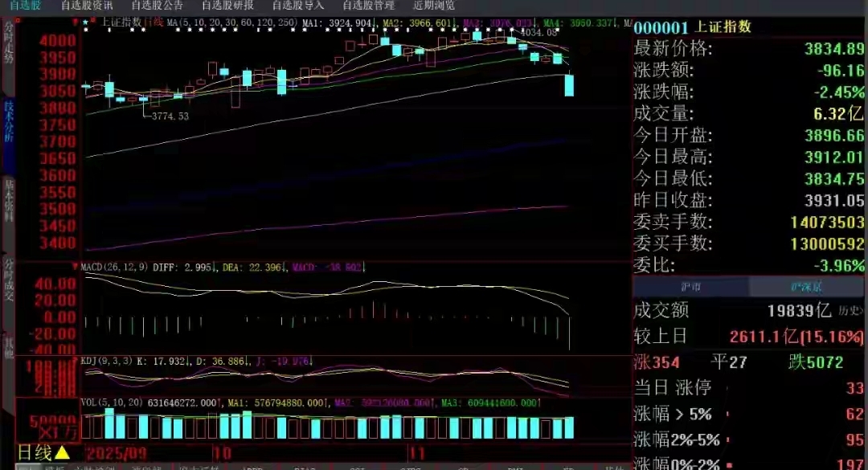Click the MACD(26,12,9) indicator label
868x470 pixels.
pos(112,266)
